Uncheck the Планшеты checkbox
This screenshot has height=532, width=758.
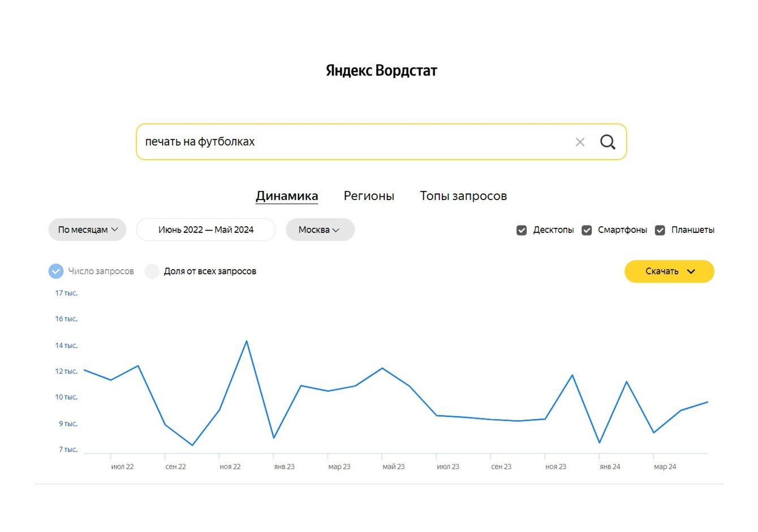point(660,230)
